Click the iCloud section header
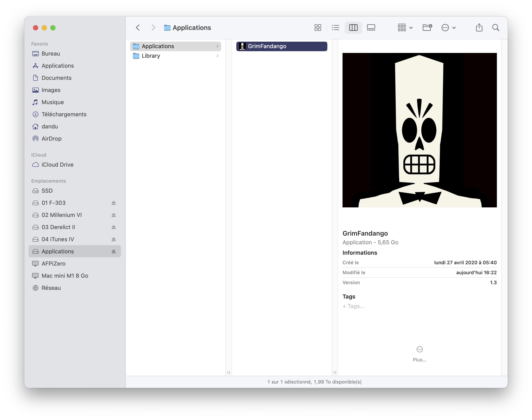The height and width of the screenshot is (420, 532). coord(39,155)
